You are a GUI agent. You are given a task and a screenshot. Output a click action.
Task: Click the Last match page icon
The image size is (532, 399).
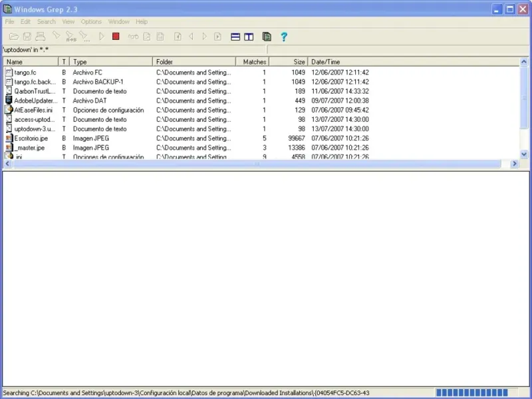(x=217, y=37)
